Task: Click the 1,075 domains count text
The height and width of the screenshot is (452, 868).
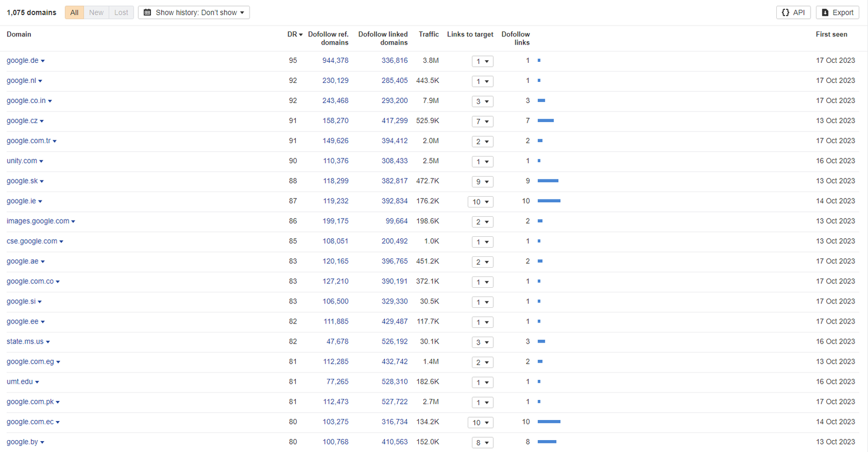Action: pyautogui.click(x=31, y=12)
